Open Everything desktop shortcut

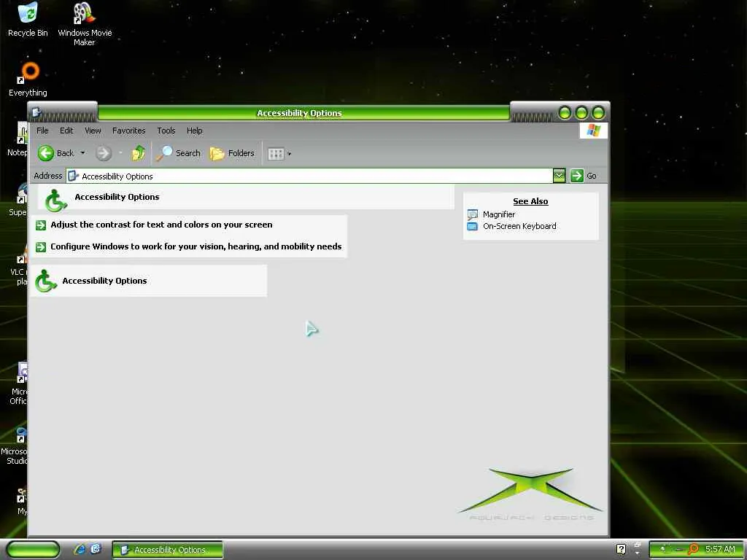[28, 79]
